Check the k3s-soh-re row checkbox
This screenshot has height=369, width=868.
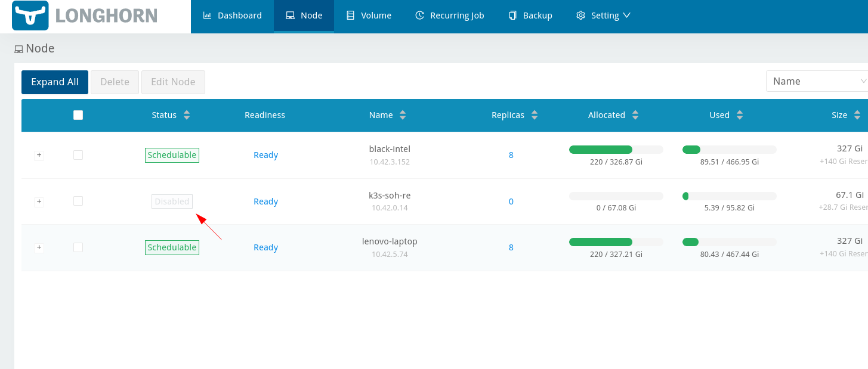(78, 201)
